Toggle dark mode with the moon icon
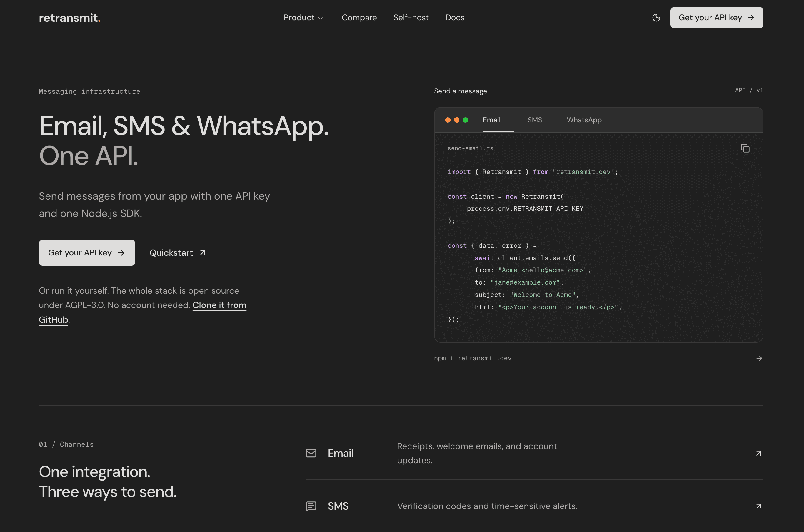The image size is (804, 532). coord(656,18)
